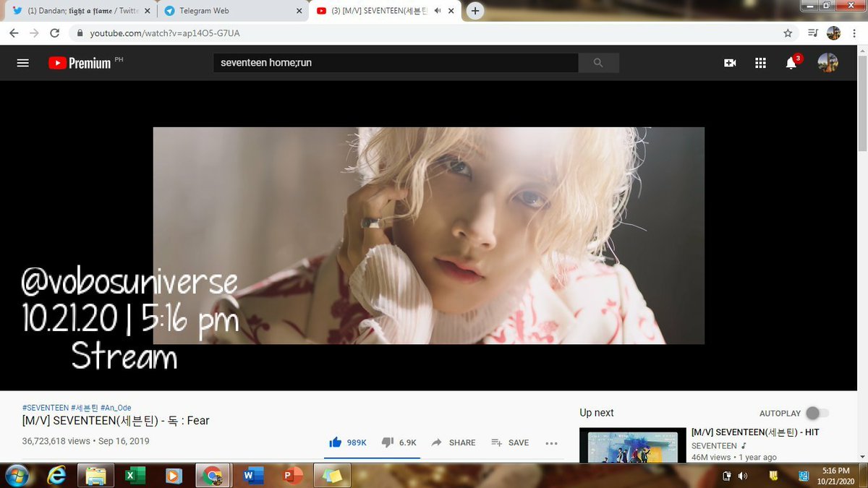
Task: Select the Fear video title text
Action: [116, 421]
